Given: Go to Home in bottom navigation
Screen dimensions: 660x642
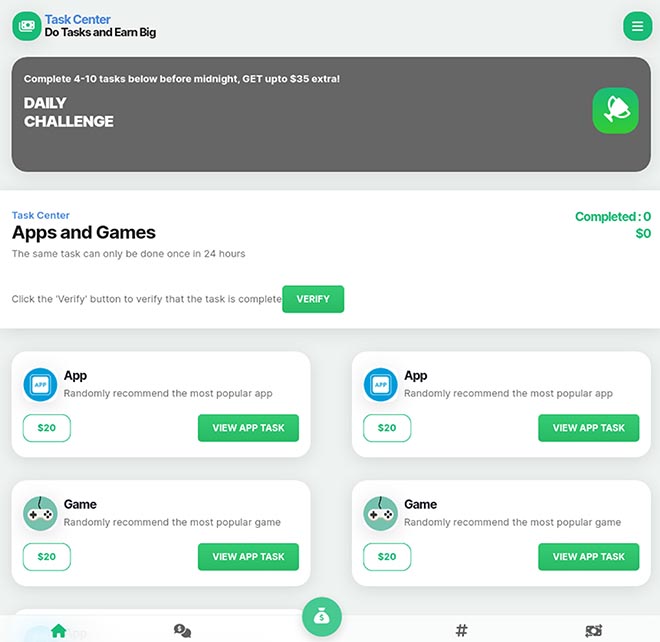Looking at the screenshot, I should tap(59, 630).
